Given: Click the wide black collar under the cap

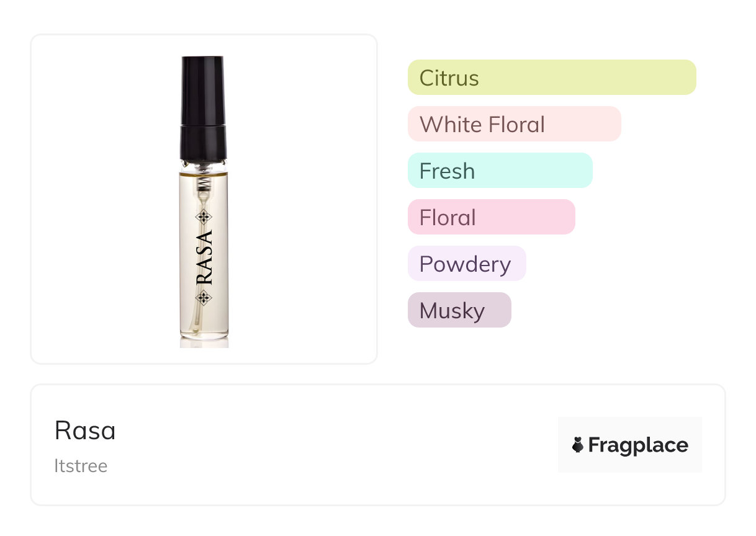Looking at the screenshot, I should (x=202, y=140).
